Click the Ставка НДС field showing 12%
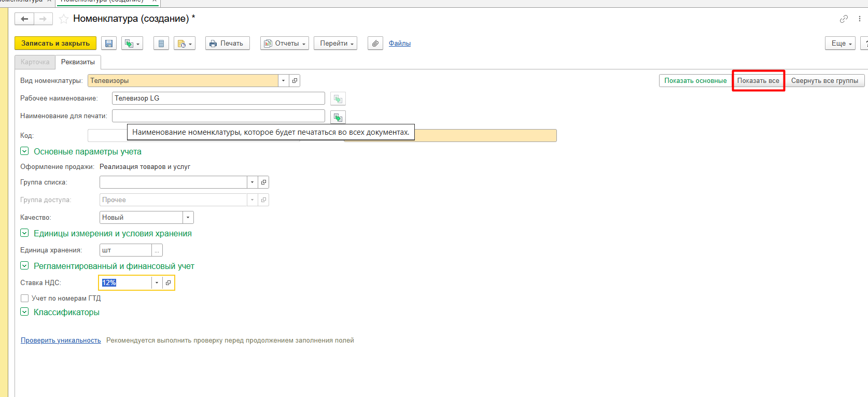This screenshot has height=397, width=868. (125, 283)
